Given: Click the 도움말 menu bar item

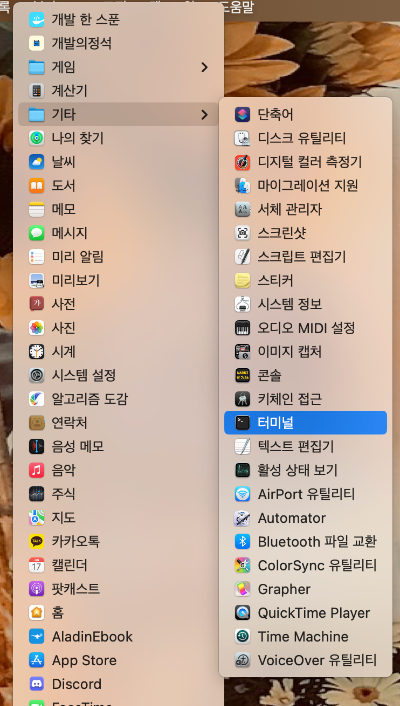Looking at the screenshot, I should pos(236,6).
